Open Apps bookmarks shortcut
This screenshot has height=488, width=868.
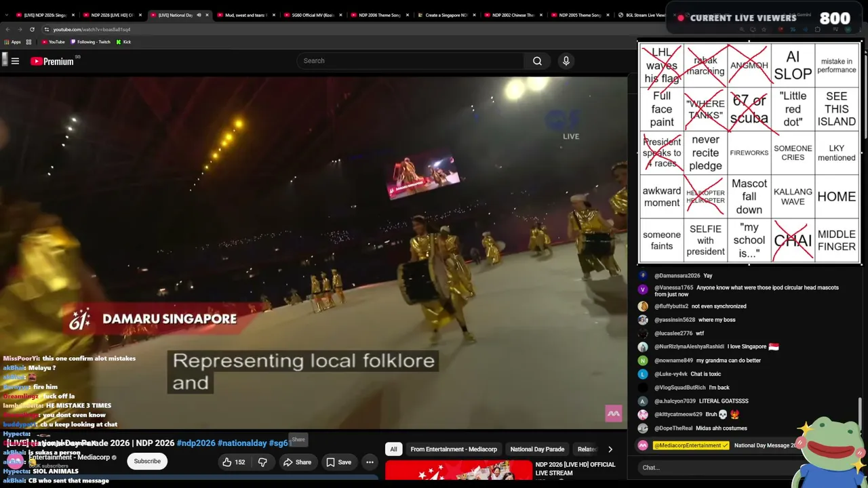(12, 42)
